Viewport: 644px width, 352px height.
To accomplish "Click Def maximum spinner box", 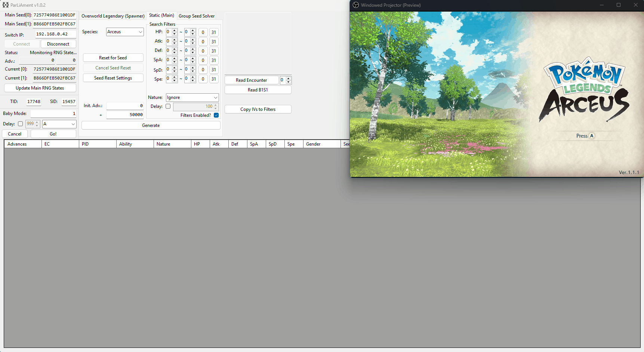I will click(x=190, y=51).
